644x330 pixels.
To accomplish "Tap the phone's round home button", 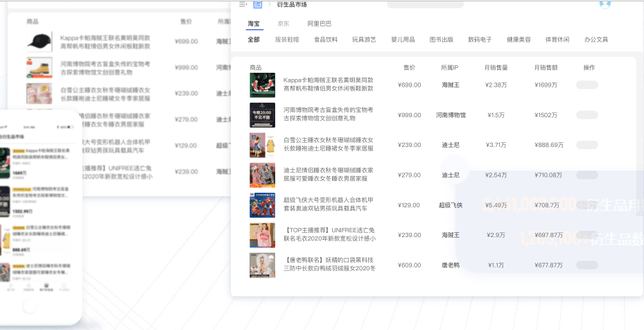I will 30,306.
